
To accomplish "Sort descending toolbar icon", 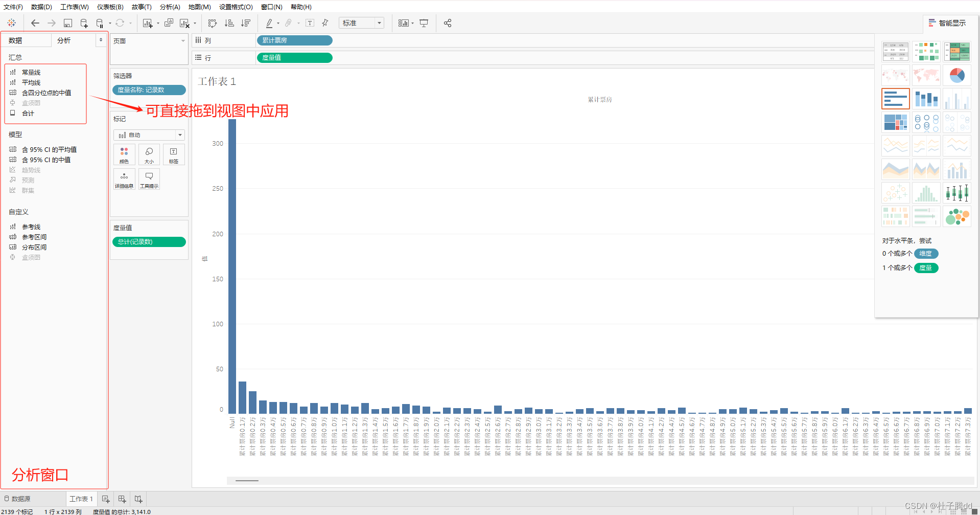I will (246, 23).
